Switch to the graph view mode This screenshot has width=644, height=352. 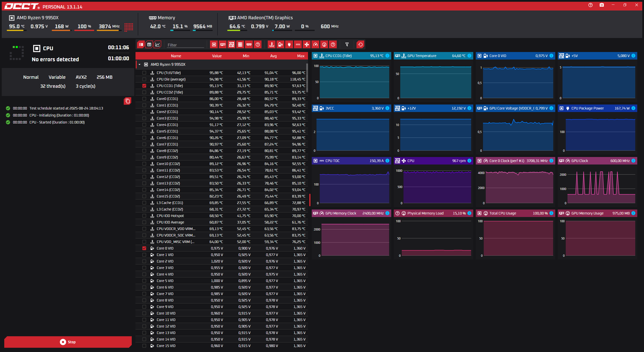click(x=157, y=44)
